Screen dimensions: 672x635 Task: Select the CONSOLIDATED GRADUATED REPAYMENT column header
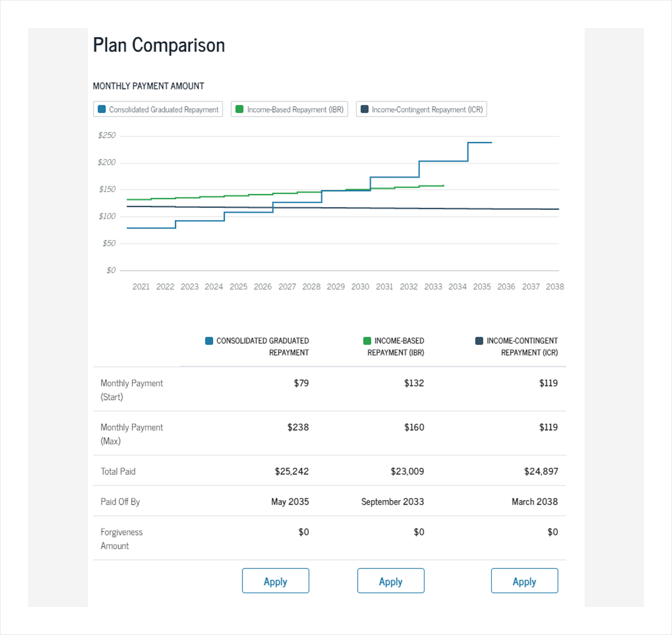coord(256,347)
